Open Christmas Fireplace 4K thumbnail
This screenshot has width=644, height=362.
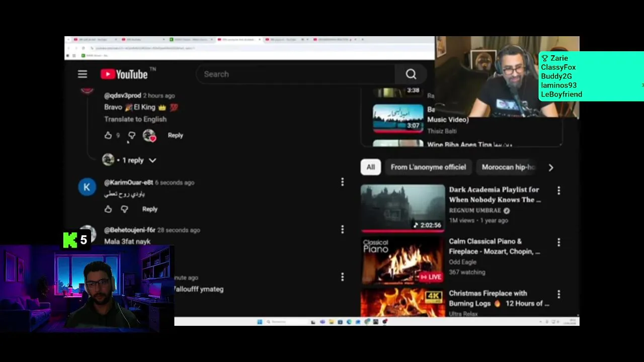coord(403,302)
